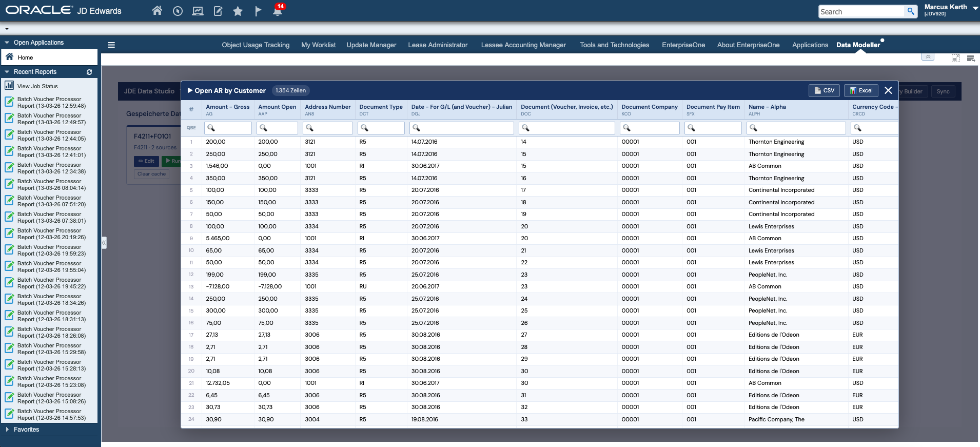Open Batch Voucher report 12-03-26 20:19:26

point(51,234)
